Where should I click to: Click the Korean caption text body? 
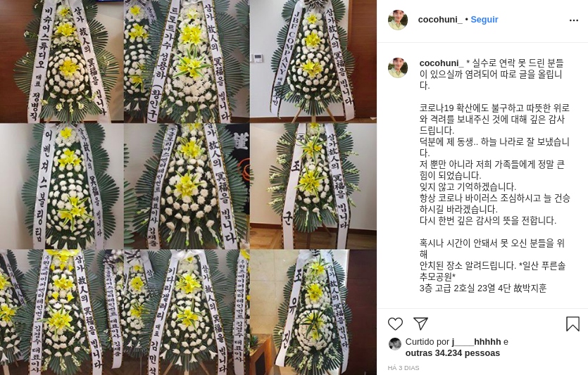tap(494, 175)
